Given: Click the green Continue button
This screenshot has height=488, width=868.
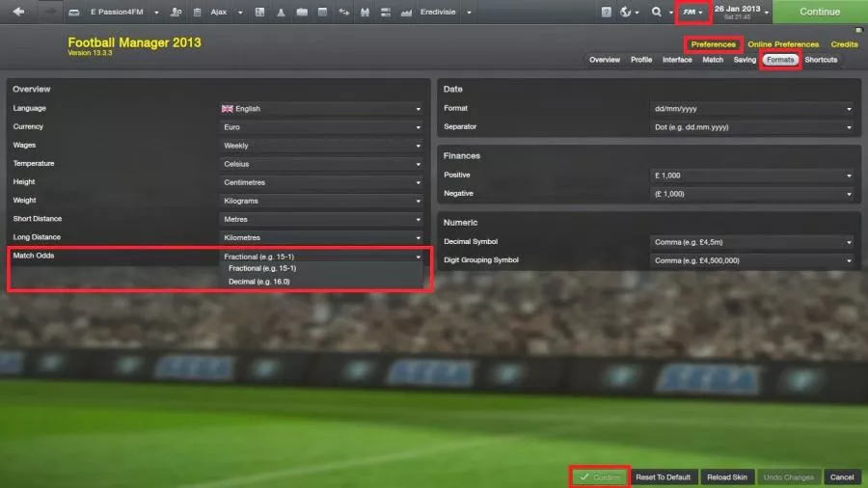Looking at the screenshot, I should (820, 12).
